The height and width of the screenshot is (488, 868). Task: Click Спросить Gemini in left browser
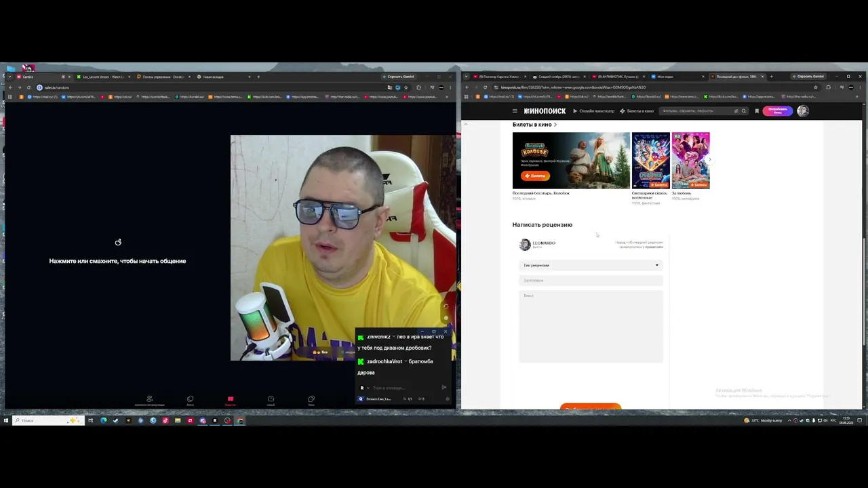398,77
